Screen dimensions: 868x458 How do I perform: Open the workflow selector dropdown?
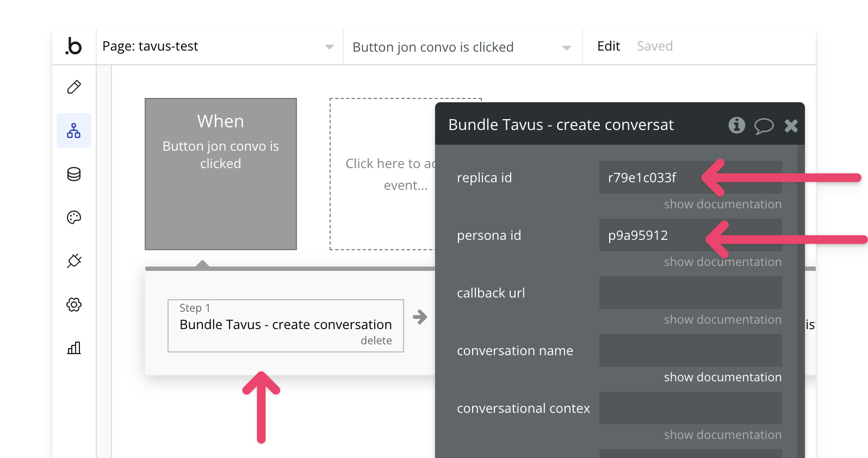tap(462, 47)
